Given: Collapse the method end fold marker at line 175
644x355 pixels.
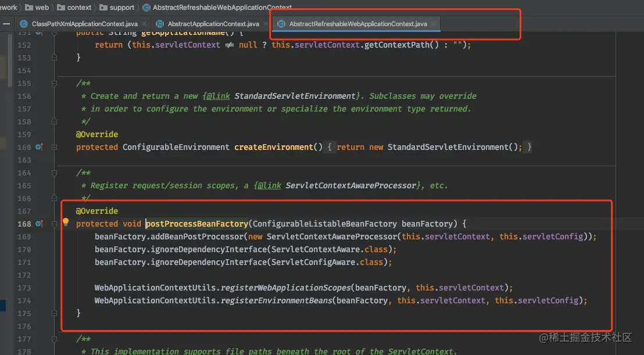Looking at the screenshot, I should [x=54, y=313].
